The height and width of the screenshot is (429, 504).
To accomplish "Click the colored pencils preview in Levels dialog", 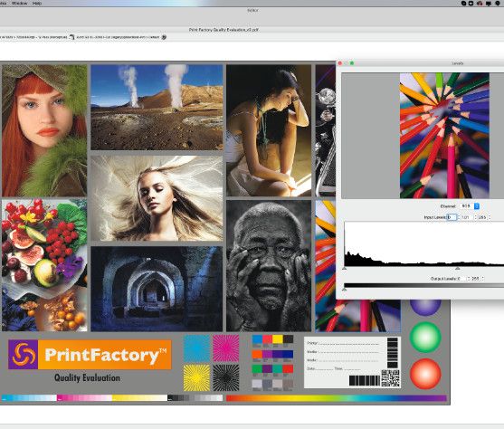I will click(x=444, y=136).
